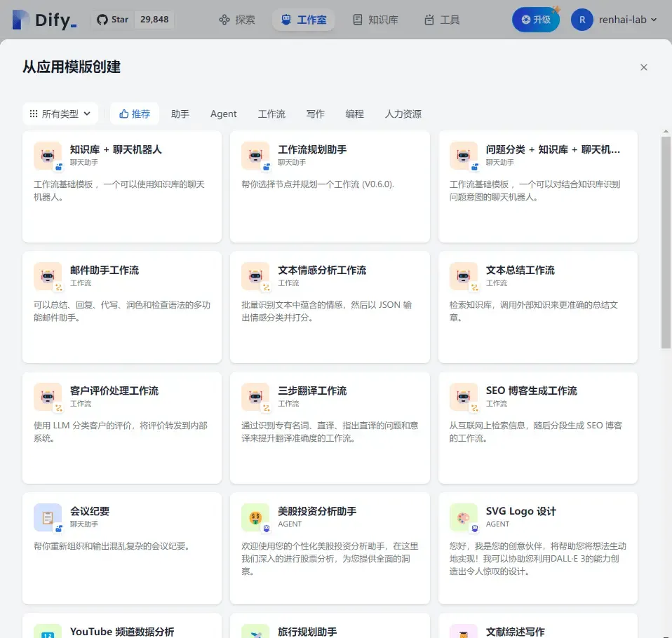Click AGENT label under SVG Logo 设计
Viewport: 672px width, 638px height.
497,524
